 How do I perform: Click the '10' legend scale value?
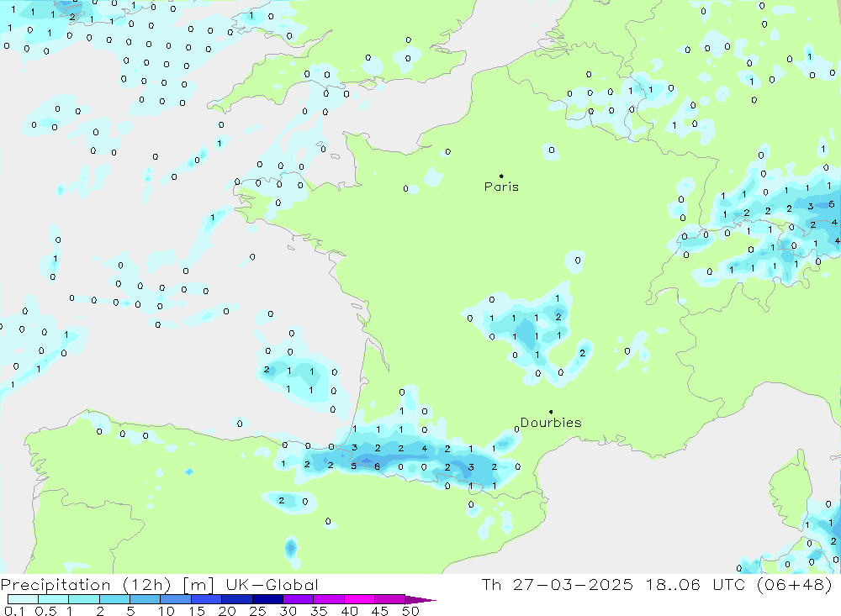[166, 611]
